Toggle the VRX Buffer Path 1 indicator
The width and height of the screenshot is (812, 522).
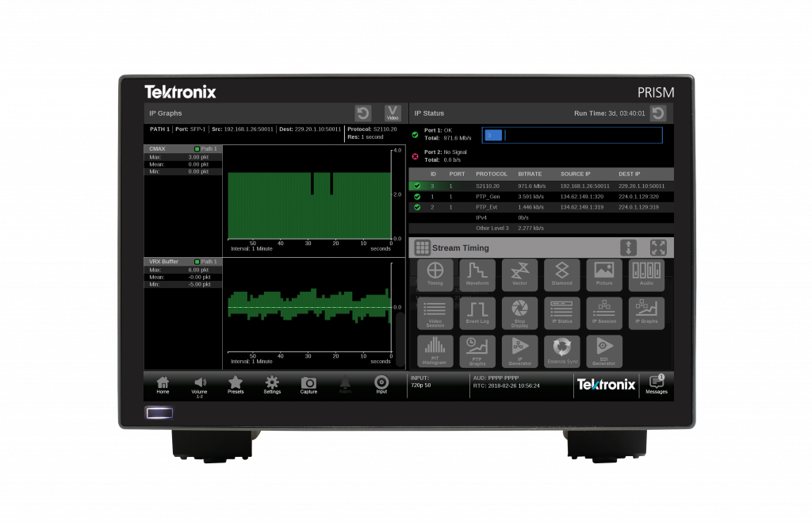pos(197,261)
